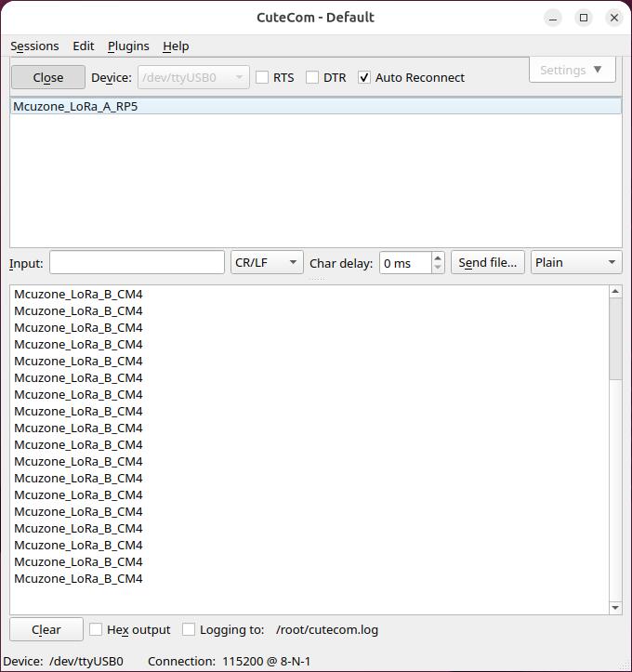Screen dimensions: 632x672
Task: Open the CR/LF line ending dropdown
Action: (267, 263)
